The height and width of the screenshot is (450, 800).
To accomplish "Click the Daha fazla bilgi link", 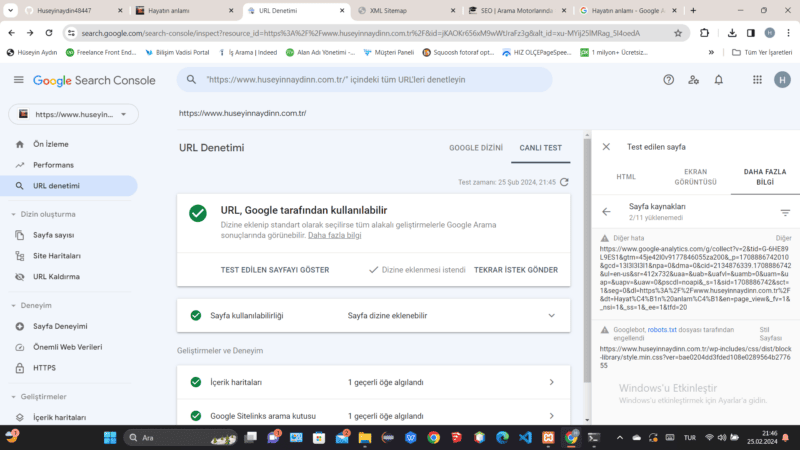I will (334, 235).
